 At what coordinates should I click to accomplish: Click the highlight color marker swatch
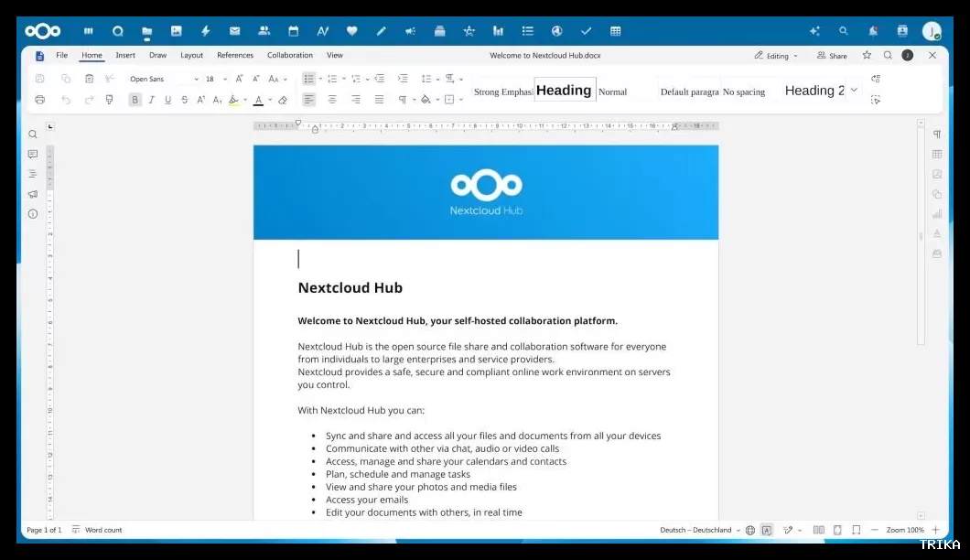click(233, 100)
